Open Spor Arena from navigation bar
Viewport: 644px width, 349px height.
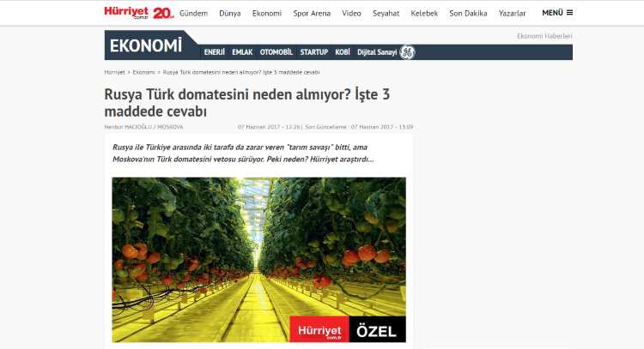pos(312,13)
